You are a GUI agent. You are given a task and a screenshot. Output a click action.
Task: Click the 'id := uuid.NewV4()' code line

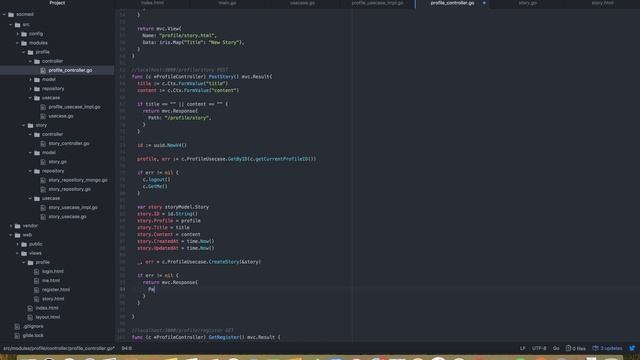[x=162, y=145]
